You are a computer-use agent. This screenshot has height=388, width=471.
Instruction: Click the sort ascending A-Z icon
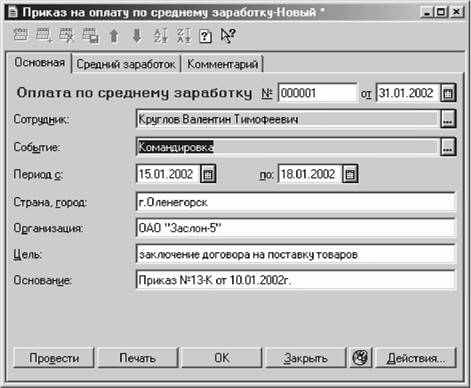[x=160, y=35]
